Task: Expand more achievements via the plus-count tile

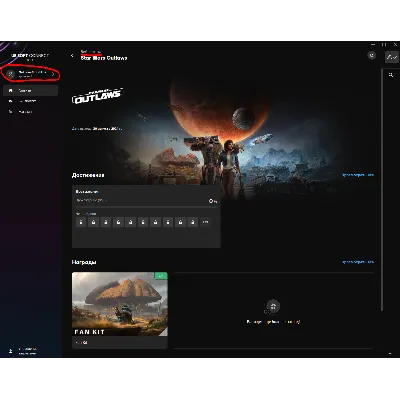Action: [205, 222]
